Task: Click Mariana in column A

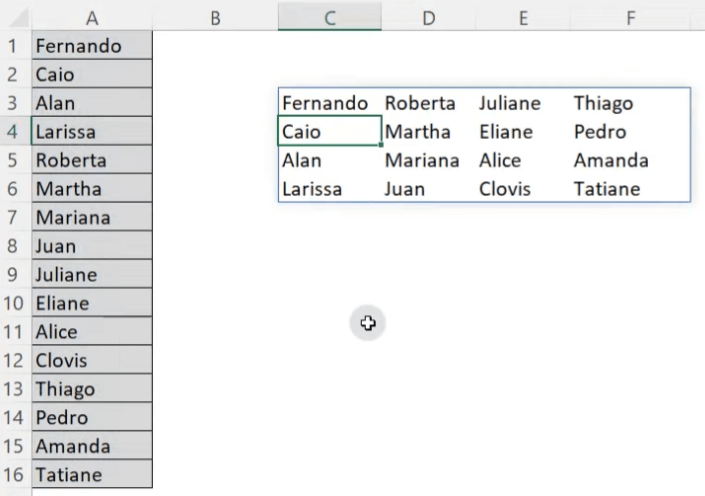Action: tap(92, 217)
